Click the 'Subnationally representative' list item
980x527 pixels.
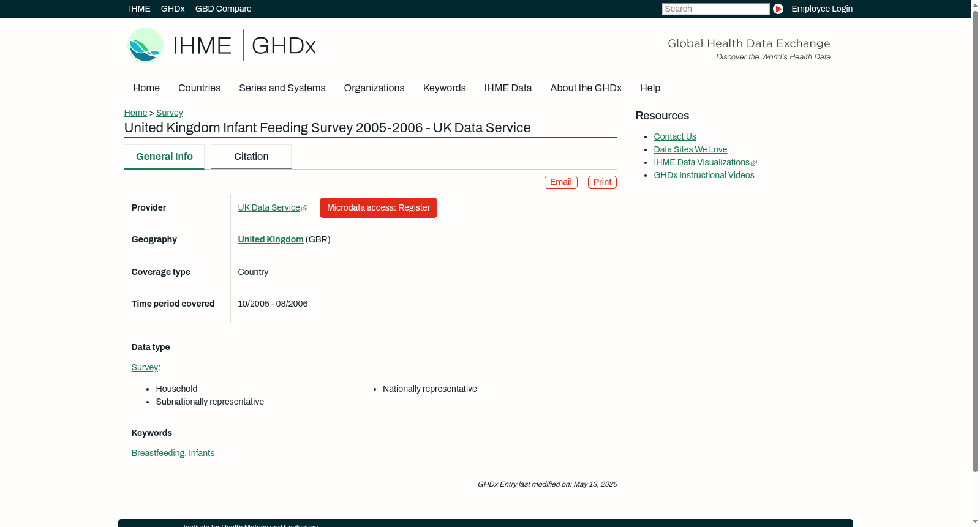coord(209,402)
